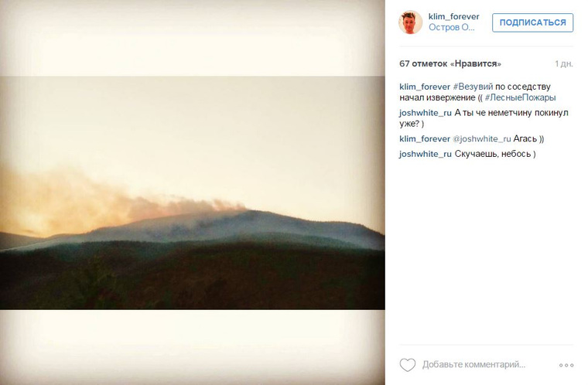Open joshwhite_ru profile from first comment

click(x=426, y=113)
